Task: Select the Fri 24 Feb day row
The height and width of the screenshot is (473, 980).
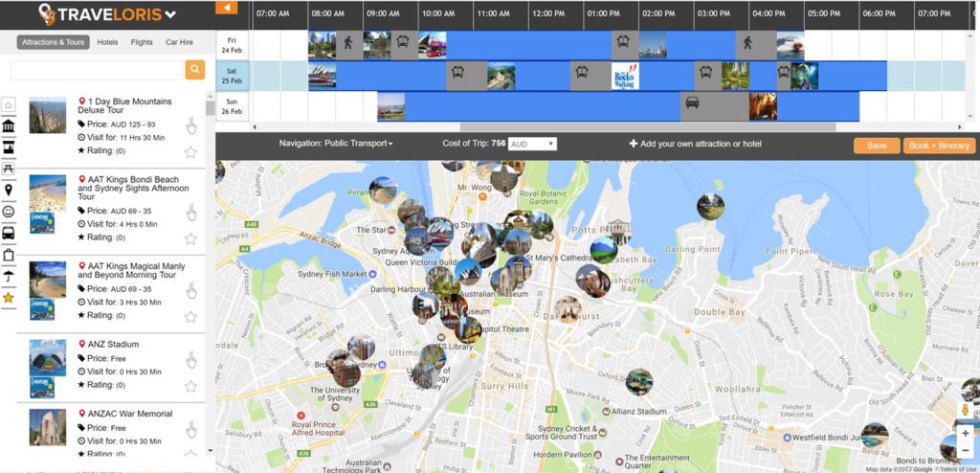Action: pos(232,45)
